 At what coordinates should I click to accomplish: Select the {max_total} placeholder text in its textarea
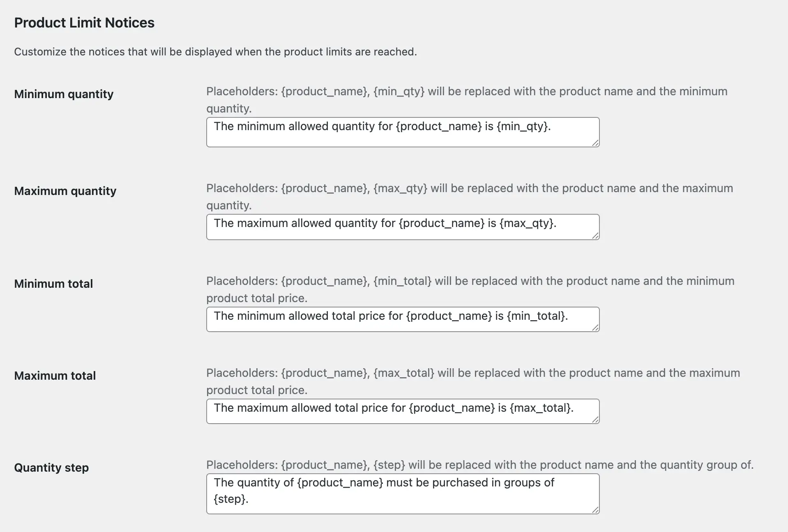(x=541, y=408)
